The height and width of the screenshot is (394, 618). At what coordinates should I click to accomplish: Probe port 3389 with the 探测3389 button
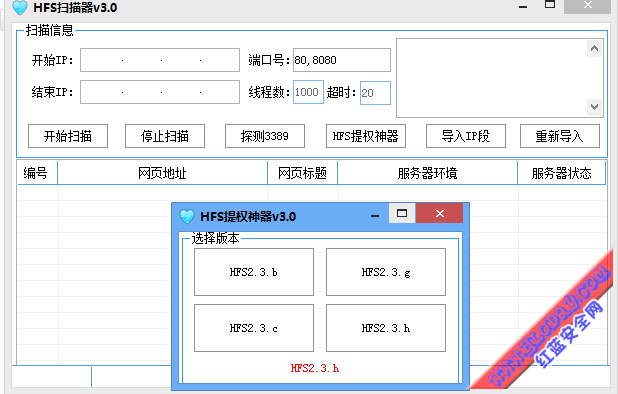tap(265, 136)
